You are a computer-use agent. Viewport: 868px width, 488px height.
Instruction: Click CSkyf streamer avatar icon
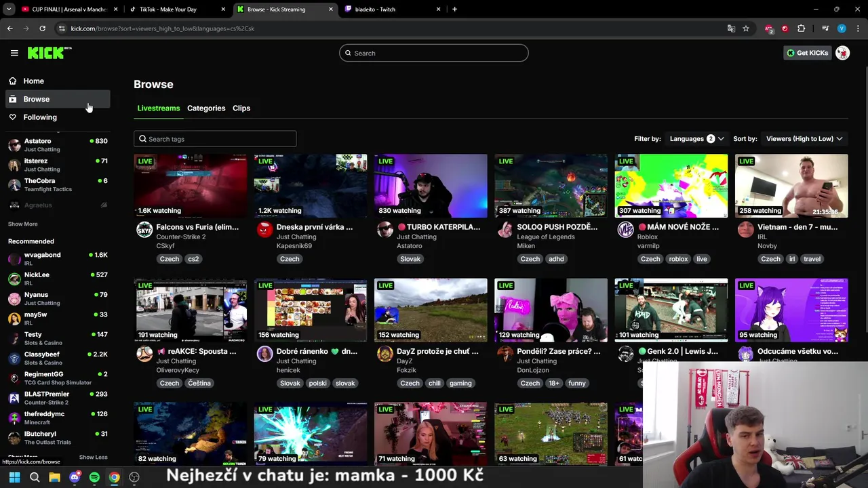tap(144, 230)
